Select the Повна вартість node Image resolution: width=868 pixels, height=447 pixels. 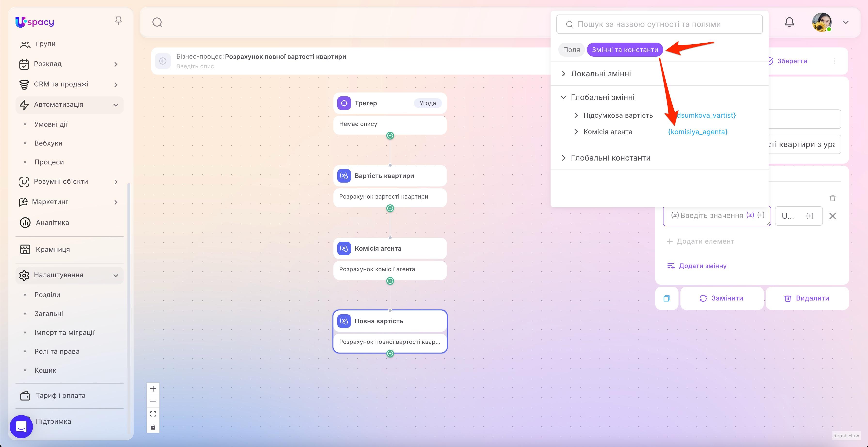click(390, 321)
